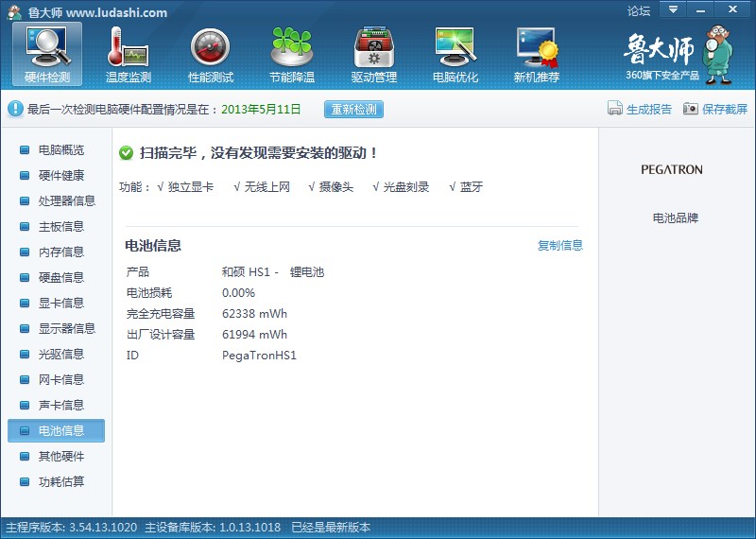Click the 鲁大师 logo mascot
The width and height of the screenshot is (756, 539).
(x=717, y=55)
